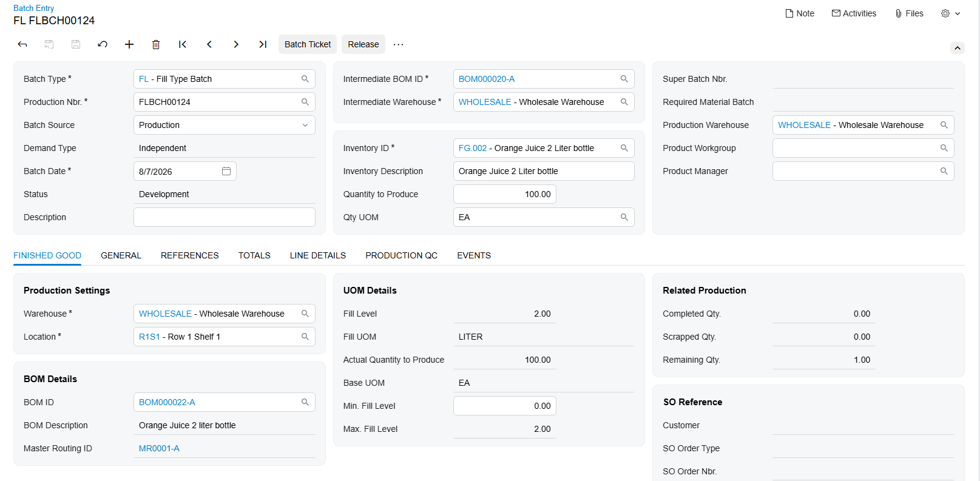Open Product Manager lookup magnifier
Screen dimensions: 980x481
coord(944,171)
